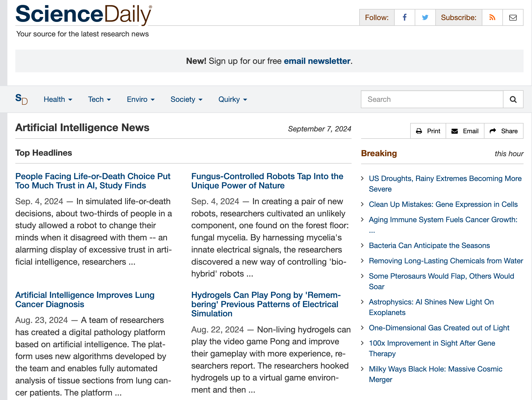Open 'Some Pterosaurs Would Flap' story
Viewport: 532px width, 400px height.
click(441, 281)
